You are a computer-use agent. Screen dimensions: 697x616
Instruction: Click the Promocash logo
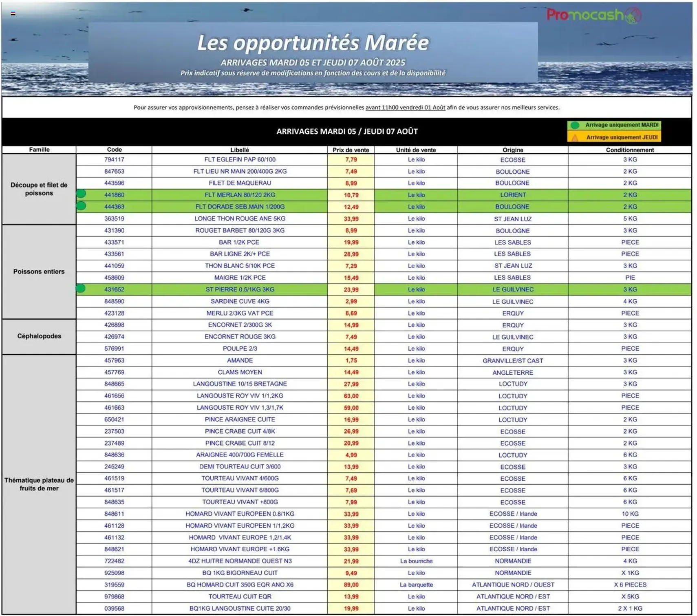[x=593, y=15]
